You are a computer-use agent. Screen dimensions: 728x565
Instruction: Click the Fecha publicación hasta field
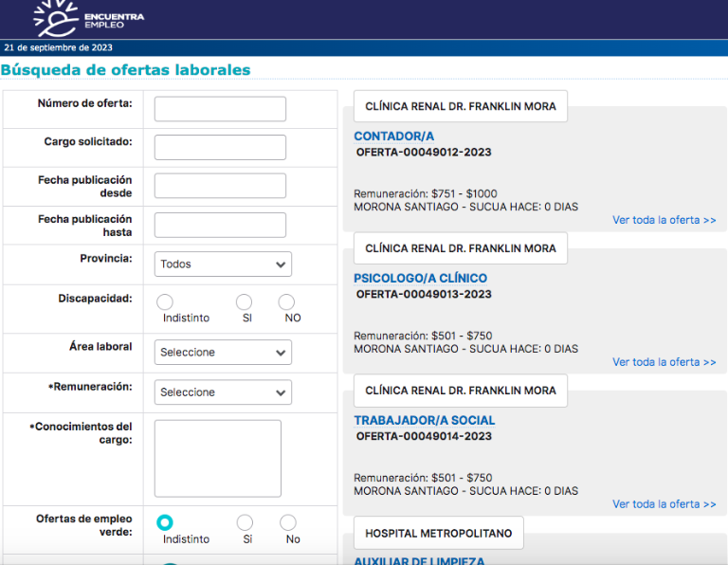[x=220, y=225]
